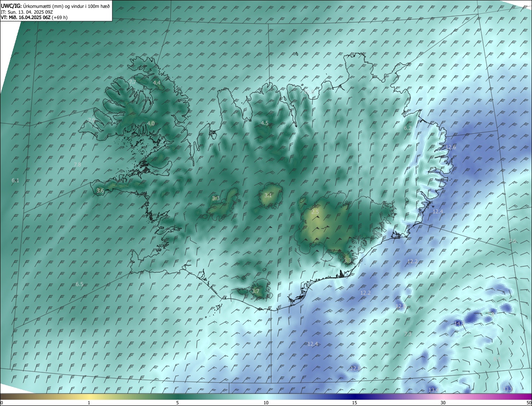Click the 3.6 value on the peninsula
This screenshot has height=406, width=532.
pyautogui.click(x=100, y=191)
